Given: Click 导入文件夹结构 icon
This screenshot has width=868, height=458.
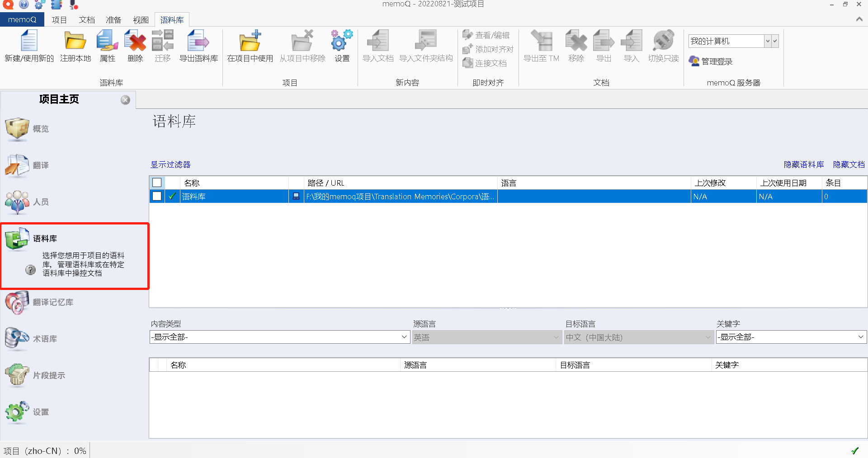Looking at the screenshot, I should click(426, 41).
